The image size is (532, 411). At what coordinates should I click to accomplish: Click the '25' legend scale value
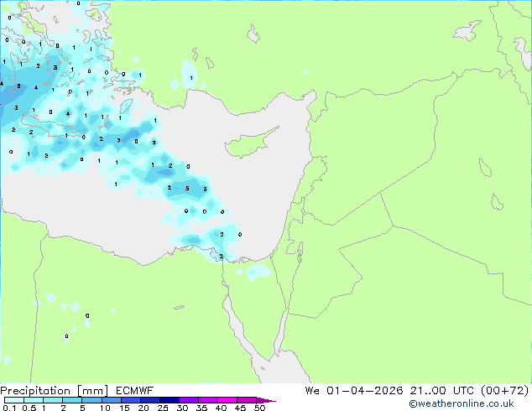163,408
